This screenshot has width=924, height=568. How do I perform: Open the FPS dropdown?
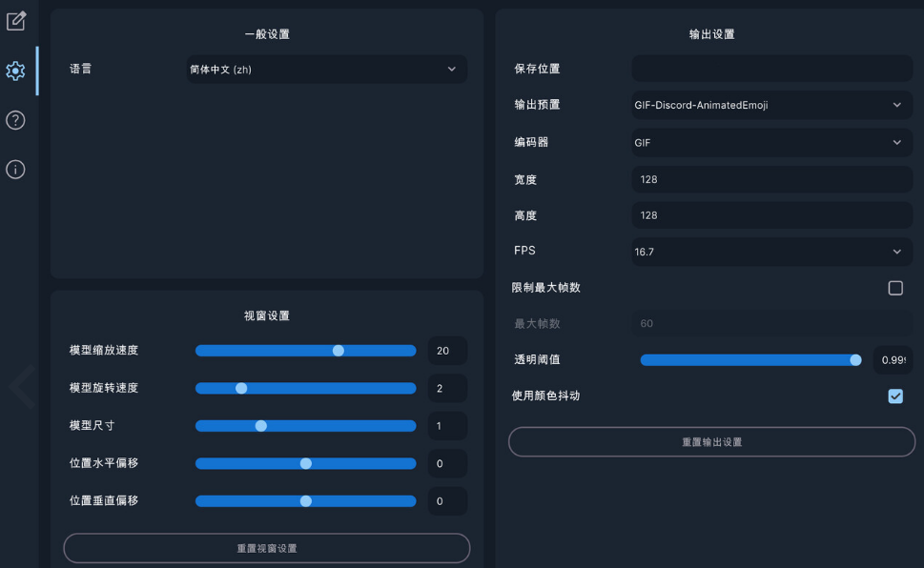[771, 252]
